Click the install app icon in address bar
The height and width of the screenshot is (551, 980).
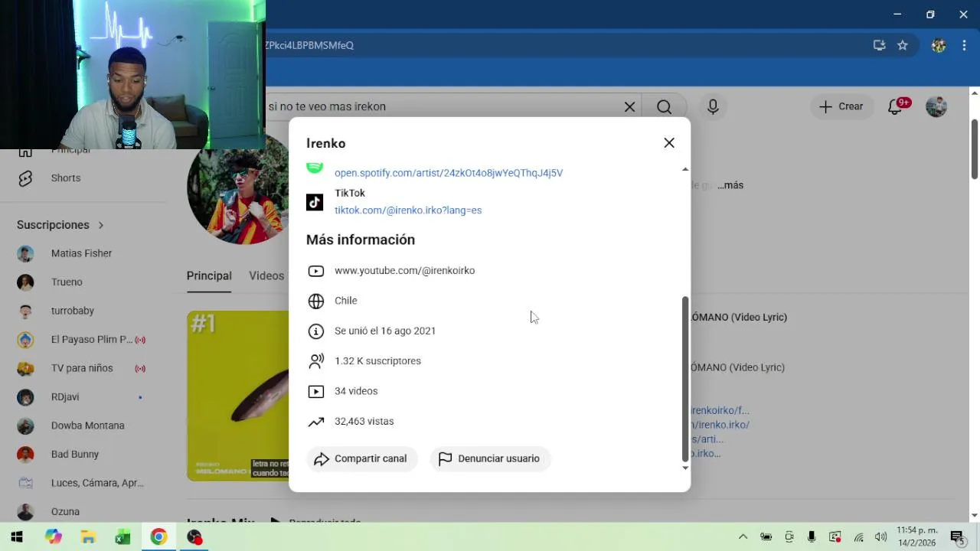click(x=880, y=45)
